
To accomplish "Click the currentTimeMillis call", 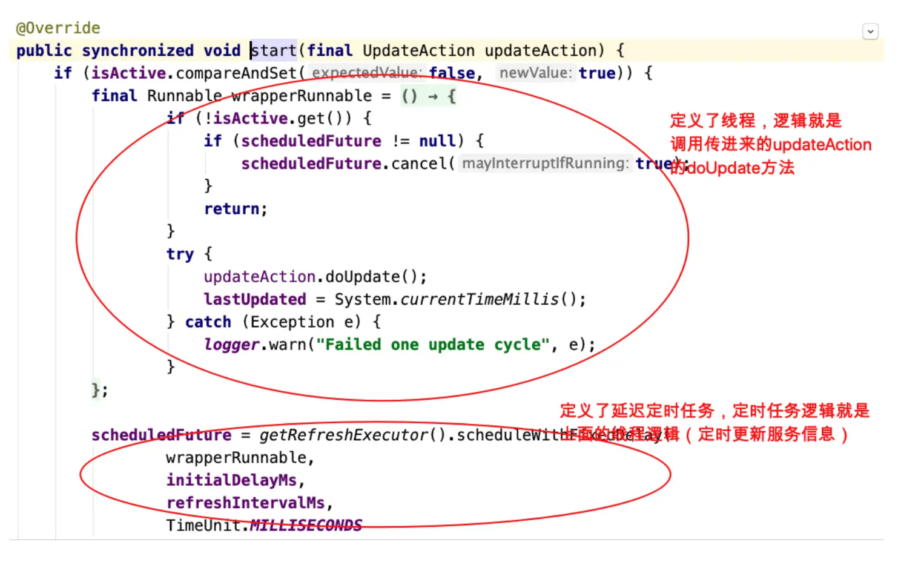I will [480, 299].
